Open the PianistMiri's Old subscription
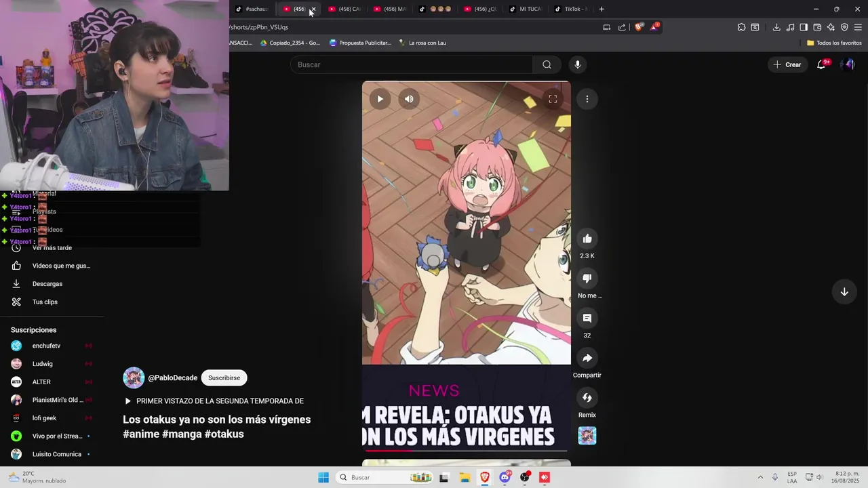 pos(52,400)
